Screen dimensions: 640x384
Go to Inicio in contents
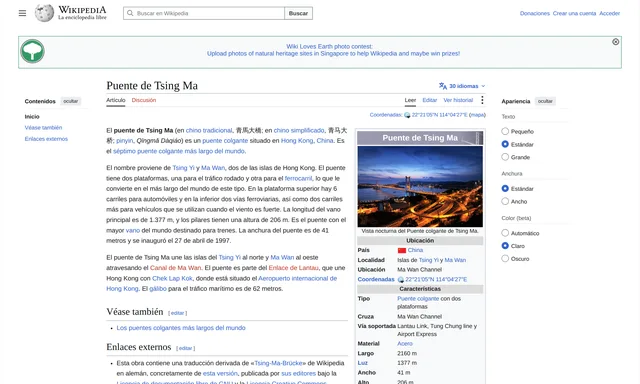32,116
